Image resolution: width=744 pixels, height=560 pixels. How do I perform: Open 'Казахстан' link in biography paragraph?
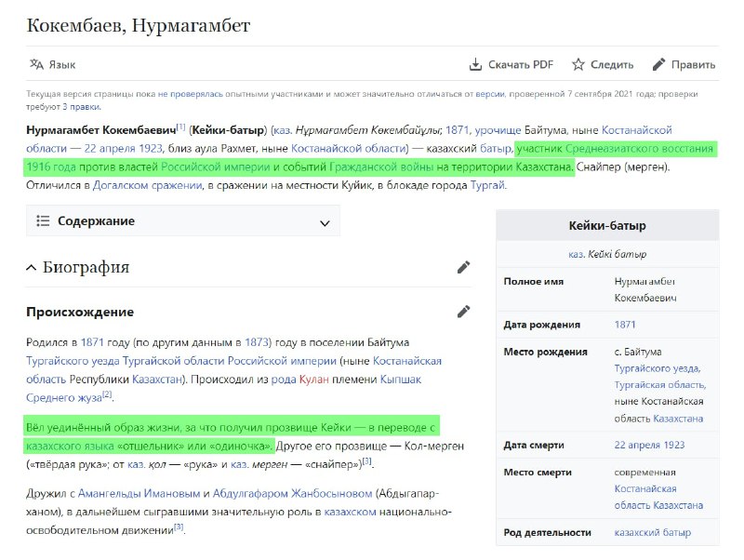tap(157, 380)
